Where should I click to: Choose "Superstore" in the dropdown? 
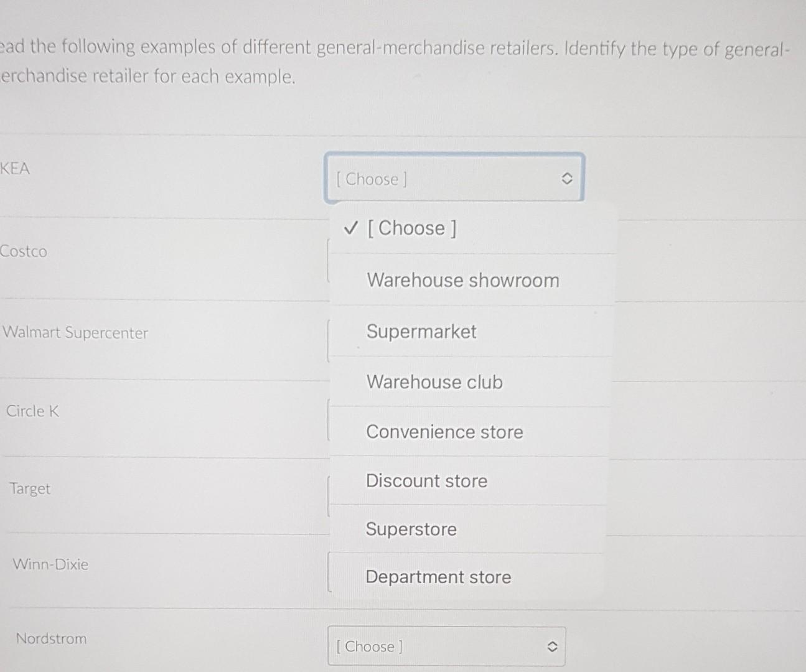point(411,529)
